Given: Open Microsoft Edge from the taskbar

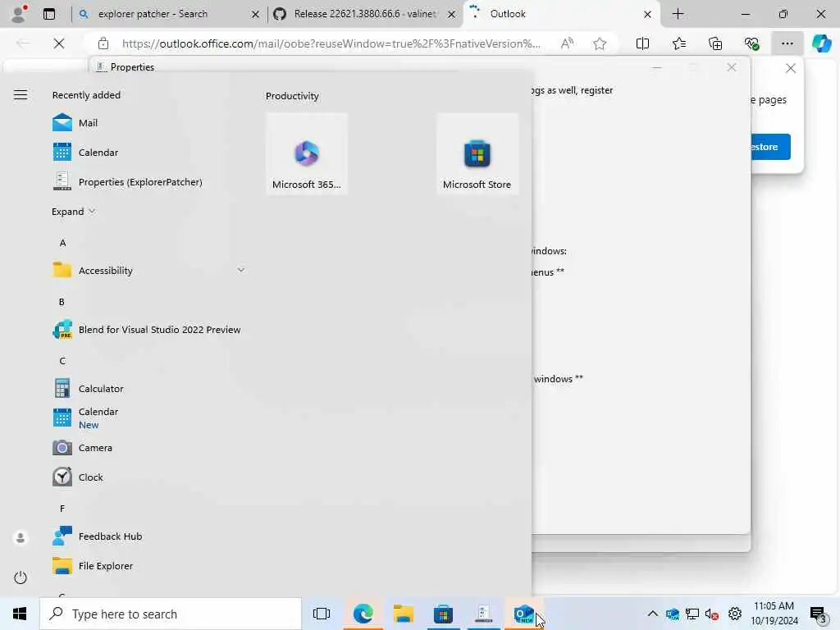Looking at the screenshot, I should click(363, 614).
